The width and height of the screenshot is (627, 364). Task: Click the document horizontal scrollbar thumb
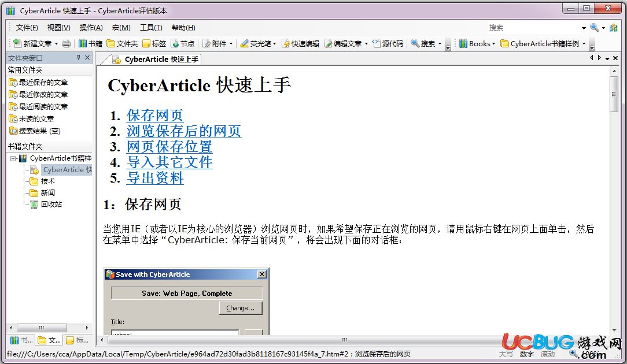(344, 340)
